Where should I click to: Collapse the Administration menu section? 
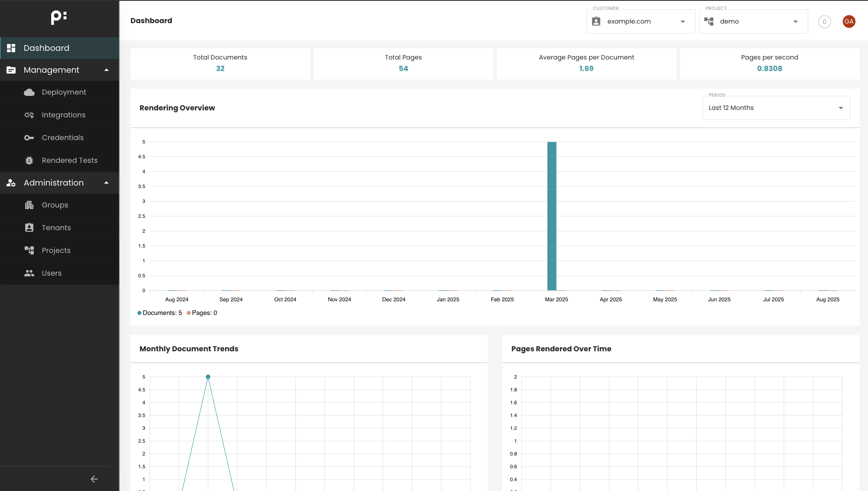pyautogui.click(x=107, y=183)
